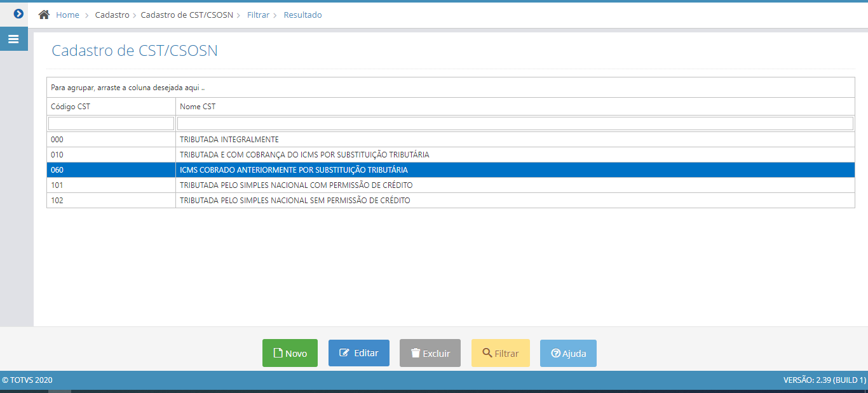This screenshot has height=393, width=868.
Task: Open Cadastro de CST/CSOSN breadcrumb
Action: click(x=186, y=15)
